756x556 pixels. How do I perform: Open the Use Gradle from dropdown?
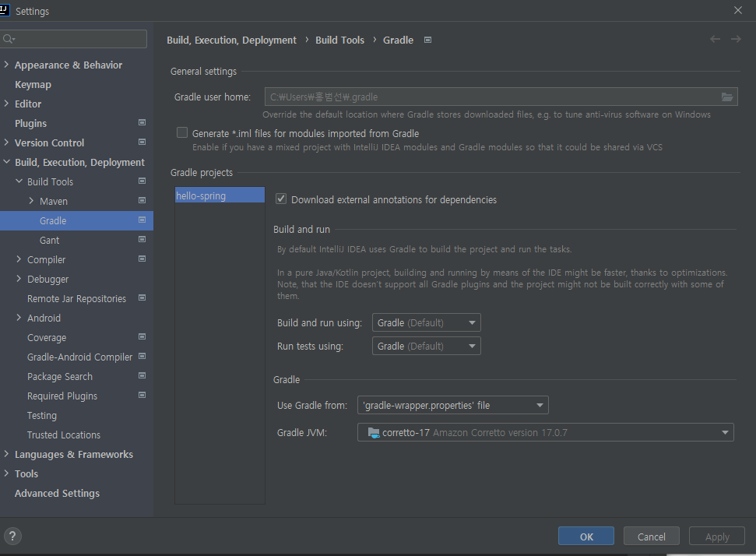tap(452, 405)
